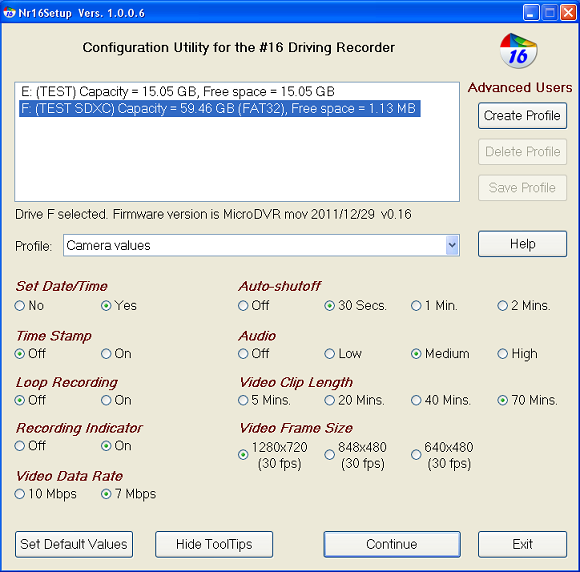Open the Help button
This screenshot has width=580, height=572.
tap(522, 244)
